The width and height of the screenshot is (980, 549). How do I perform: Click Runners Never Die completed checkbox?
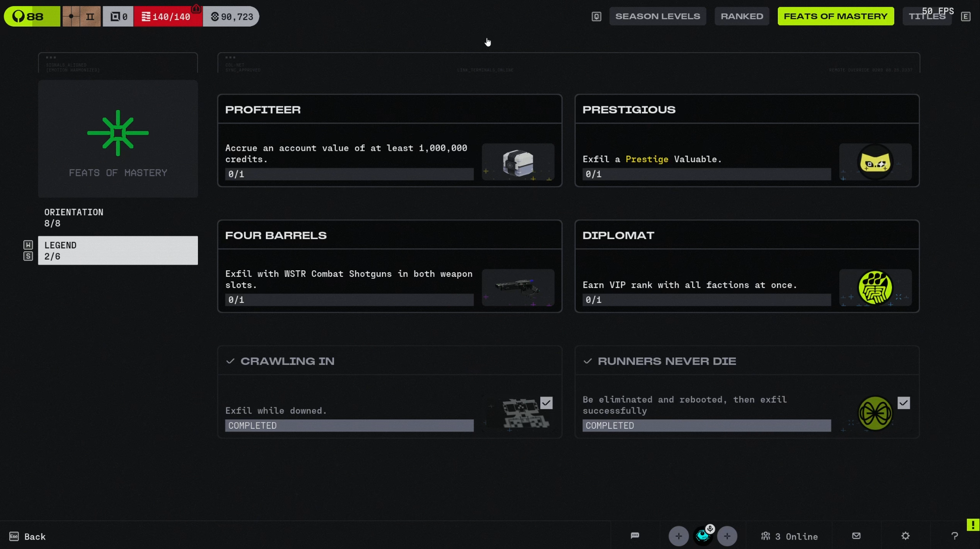pyautogui.click(x=904, y=403)
